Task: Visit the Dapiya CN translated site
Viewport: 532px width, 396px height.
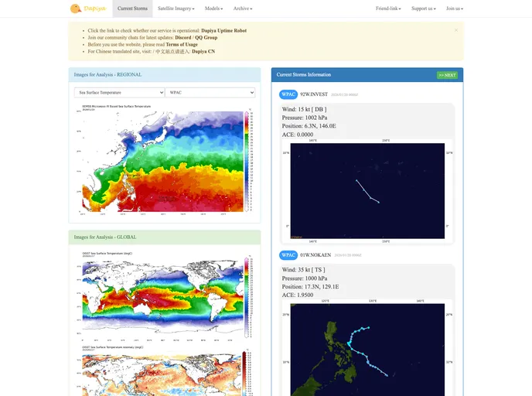Action: coord(203,51)
